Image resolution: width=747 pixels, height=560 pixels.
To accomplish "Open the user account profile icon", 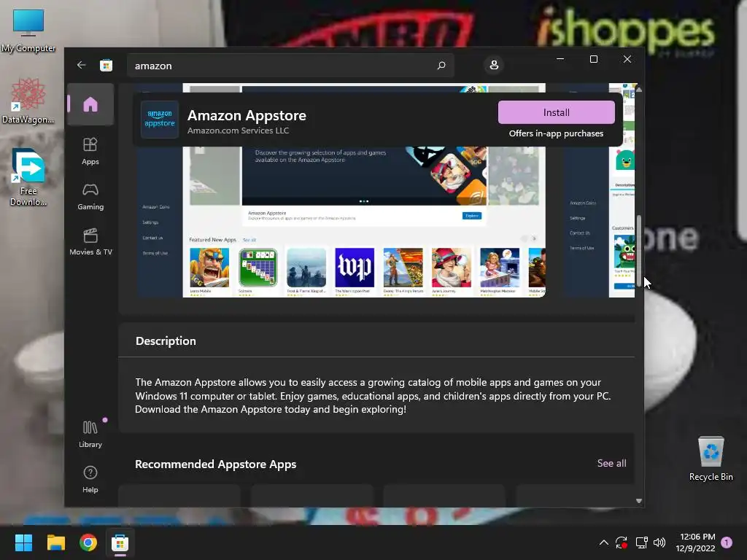I will click(x=494, y=65).
